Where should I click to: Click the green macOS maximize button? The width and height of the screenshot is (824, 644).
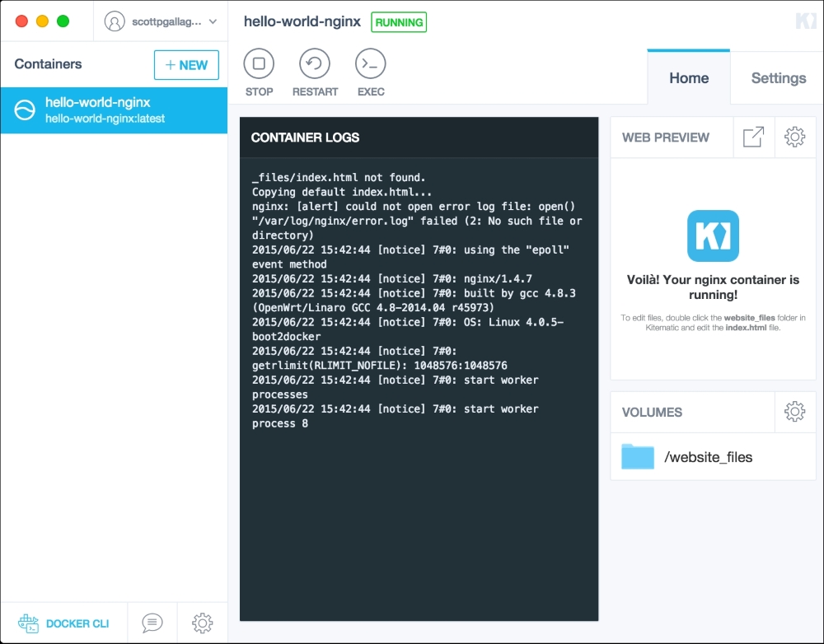(63, 21)
